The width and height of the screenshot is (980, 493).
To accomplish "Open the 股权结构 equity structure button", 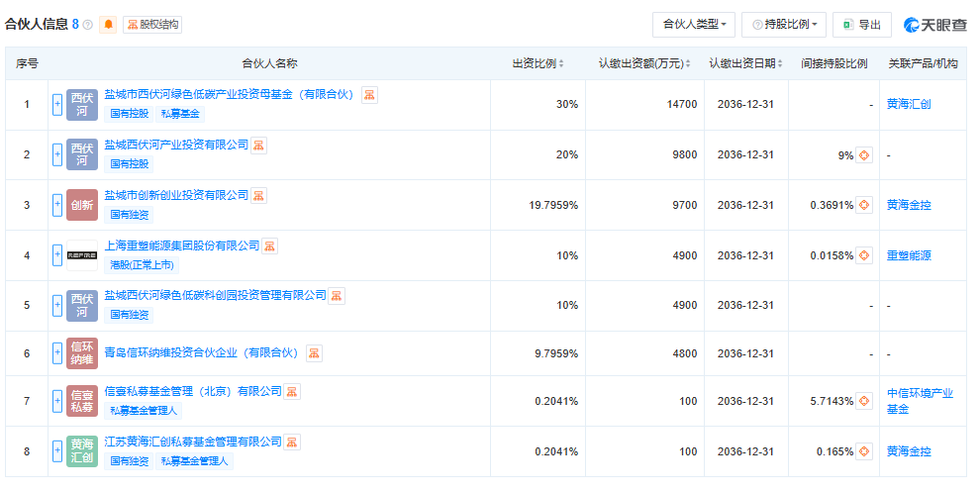I will [152, 25].
